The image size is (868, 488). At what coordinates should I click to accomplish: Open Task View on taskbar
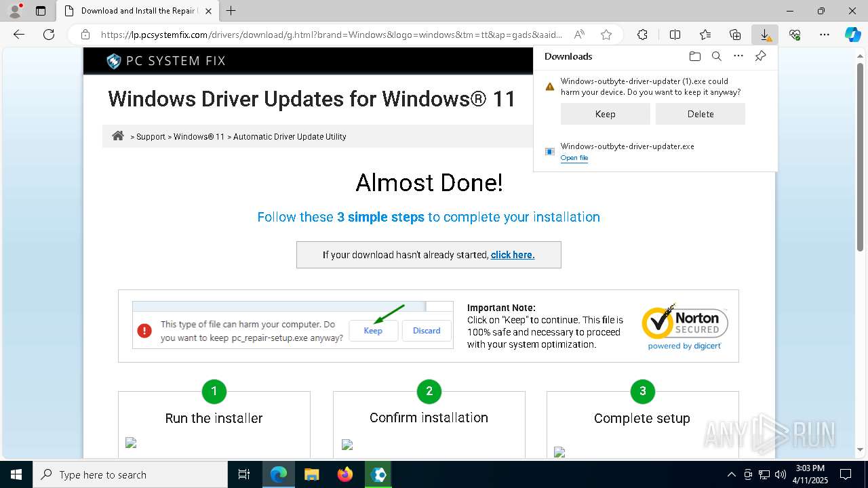(244, 474)
